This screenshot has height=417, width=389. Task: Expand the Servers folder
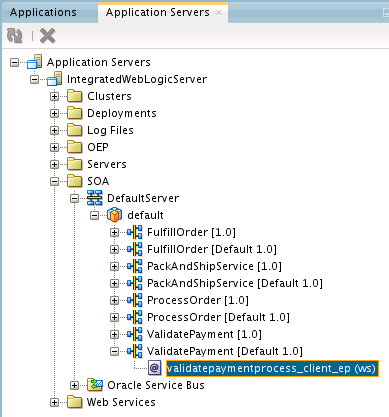tap(54, 164)
